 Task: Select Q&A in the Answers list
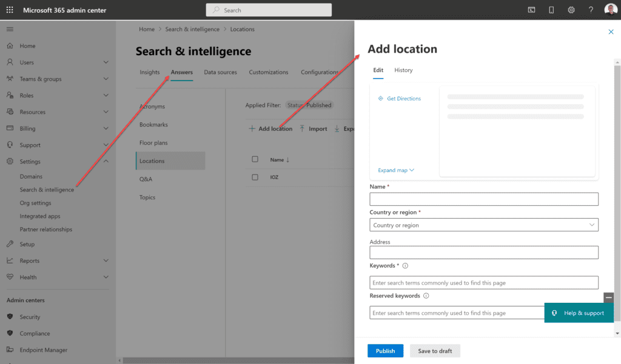[x=146, y=179]
